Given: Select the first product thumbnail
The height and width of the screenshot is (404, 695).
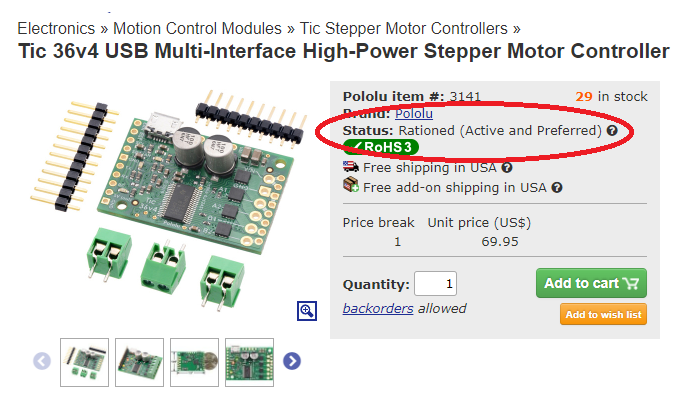Looking at the screenshot, I should [x=84, y=360].
